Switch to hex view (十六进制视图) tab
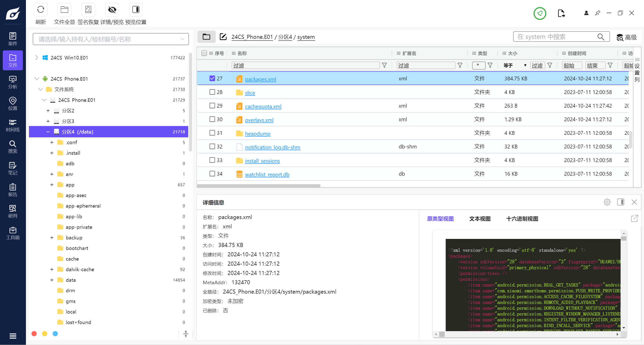The image size is (644, 345). click(x=522, y=219)
